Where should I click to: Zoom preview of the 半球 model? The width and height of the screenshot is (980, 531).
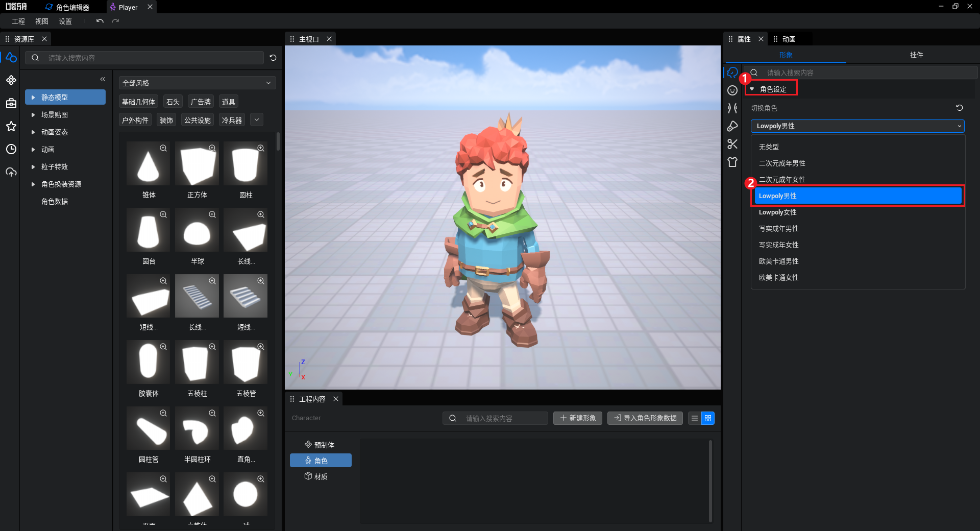pyautogui.click(x=212, y=214)
